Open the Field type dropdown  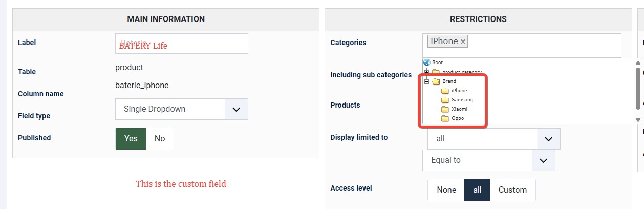236,109
